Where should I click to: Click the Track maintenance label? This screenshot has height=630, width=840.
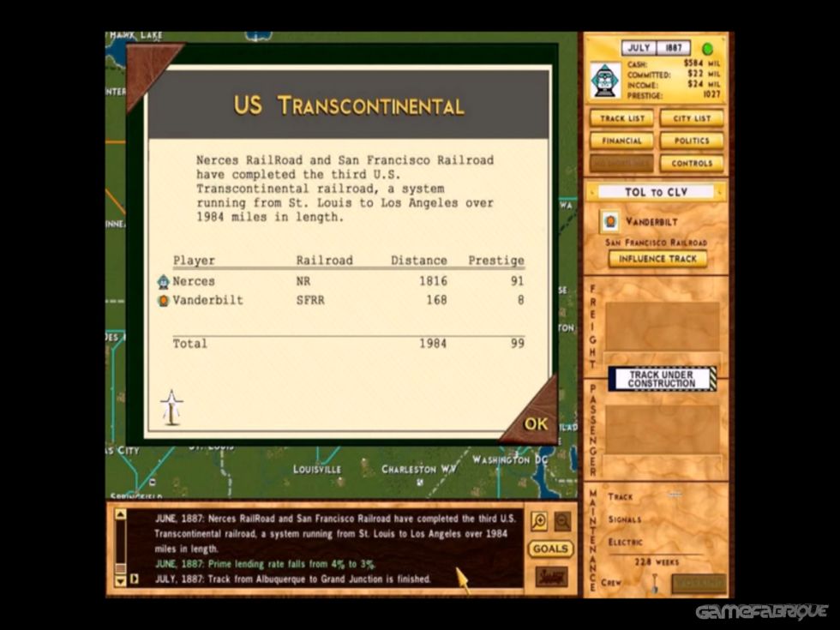[620, 496]
